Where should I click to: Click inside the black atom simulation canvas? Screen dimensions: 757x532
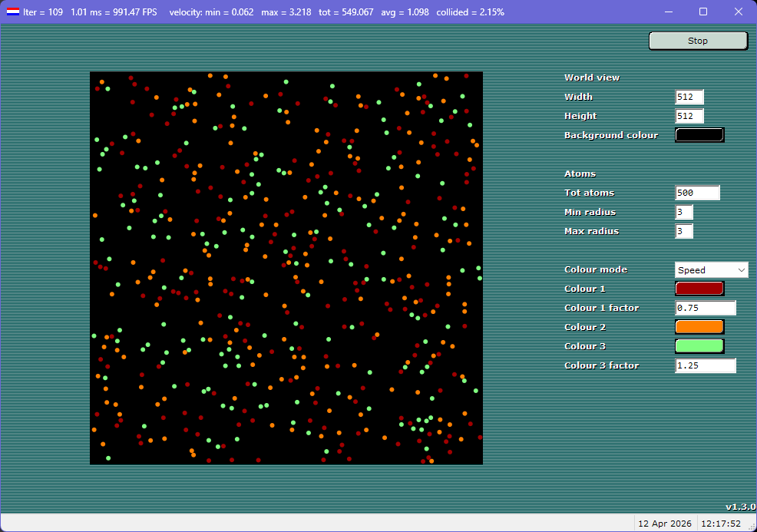pyautogui.click(x=286, y=268)
